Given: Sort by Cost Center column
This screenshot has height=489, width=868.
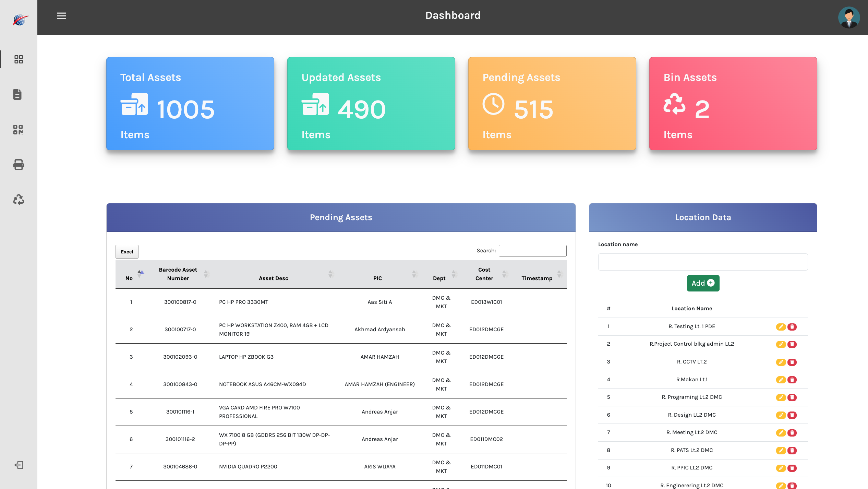Looking at the screenshot, I should pos(486,274).
